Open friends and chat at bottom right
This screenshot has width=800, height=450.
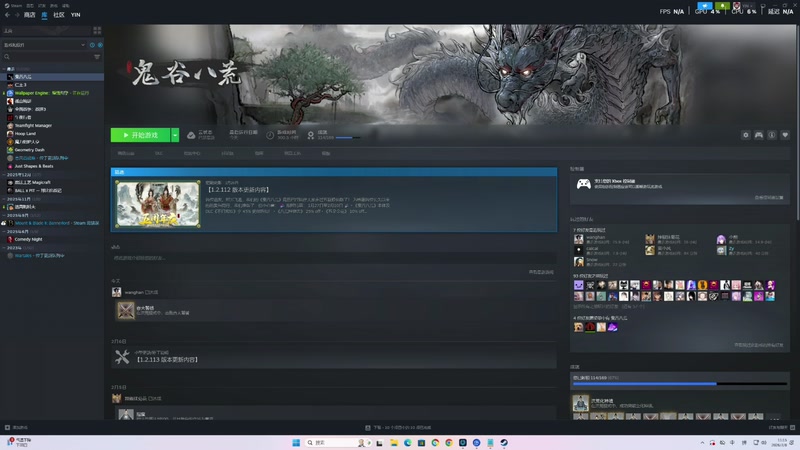click(782, 428)
